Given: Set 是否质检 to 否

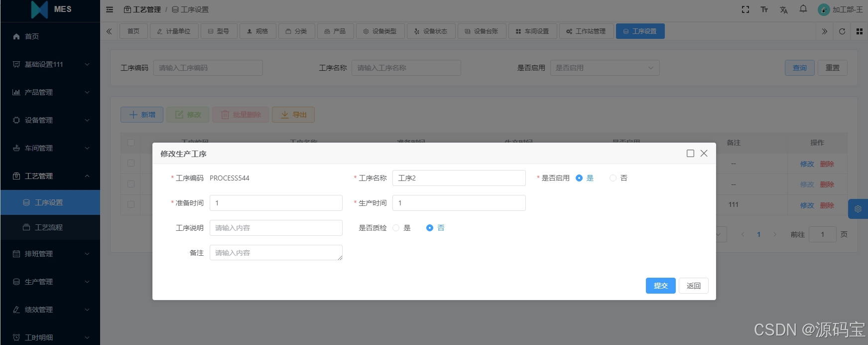Looking at the screenshot, I should pos(430,228).
